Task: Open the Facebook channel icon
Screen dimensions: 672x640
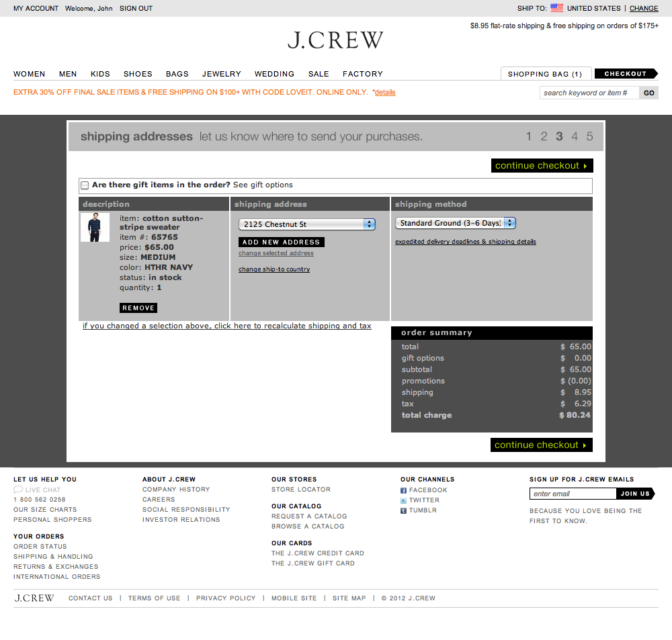Action: point(405,490)
